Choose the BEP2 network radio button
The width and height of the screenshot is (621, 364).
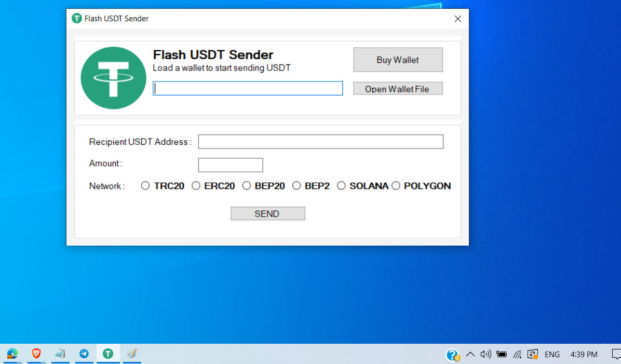311,186
